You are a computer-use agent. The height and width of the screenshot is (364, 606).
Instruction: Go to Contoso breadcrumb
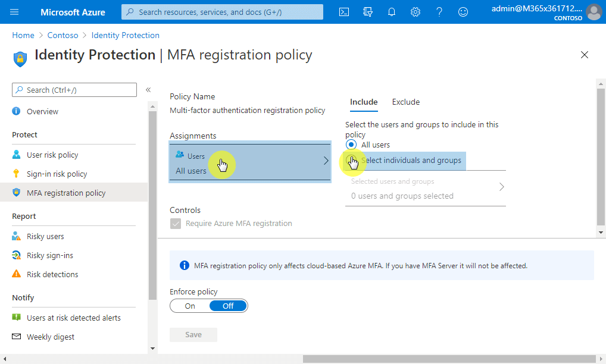63,35
